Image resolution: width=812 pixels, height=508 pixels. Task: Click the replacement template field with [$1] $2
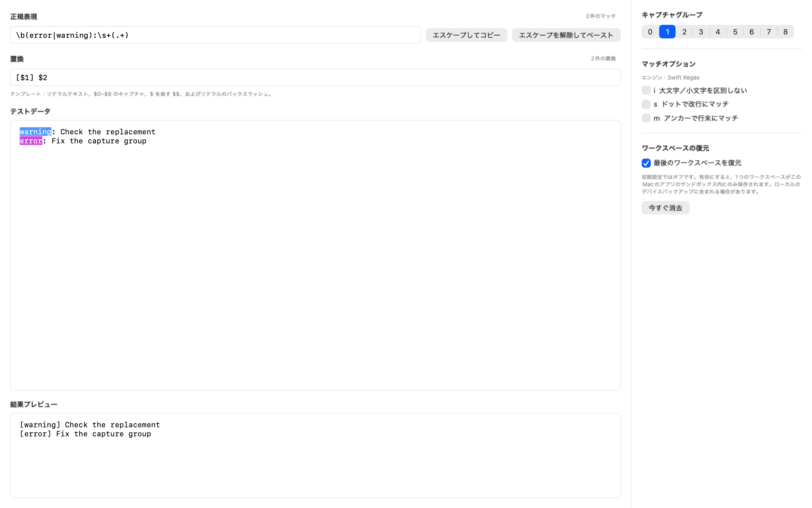click(315, 77)
